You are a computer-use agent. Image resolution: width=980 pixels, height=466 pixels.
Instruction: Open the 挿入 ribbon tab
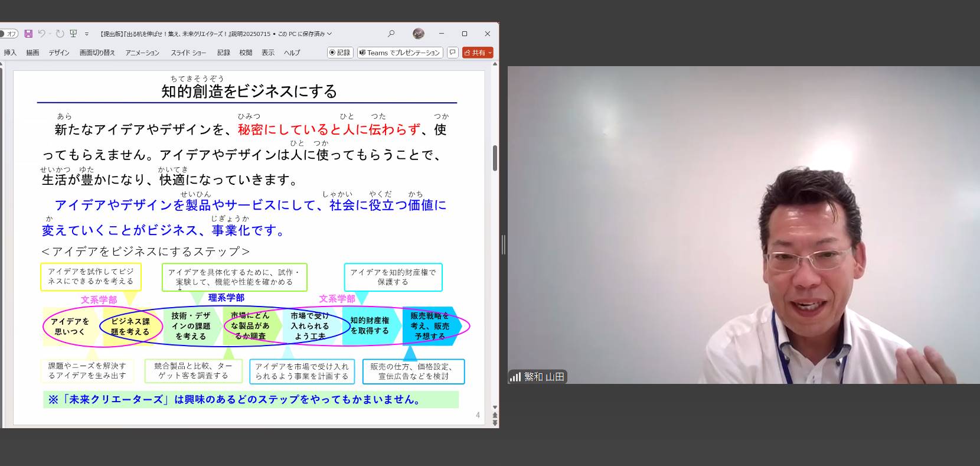tap(10, 53)
